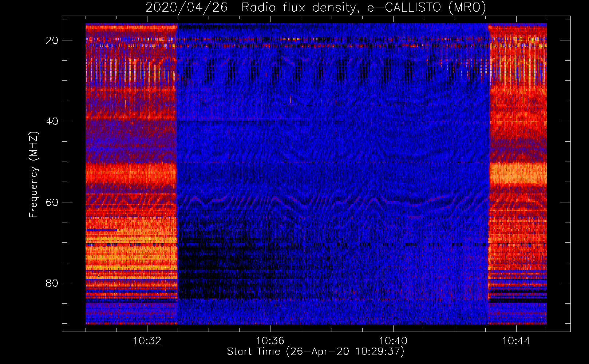Click the date 2020/04/26 in the title
Image resolution: width=589 pixels, height=364 pixels.
pos(186,7)
